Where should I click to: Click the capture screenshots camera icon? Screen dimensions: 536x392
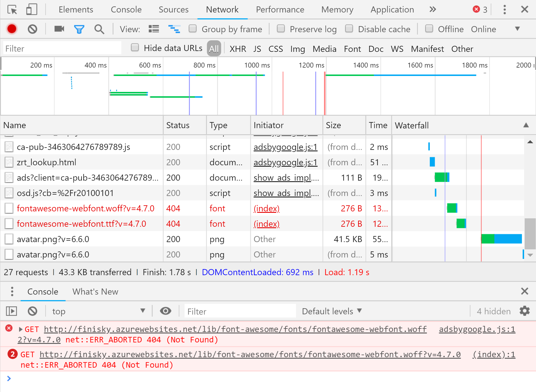[59, 29]
